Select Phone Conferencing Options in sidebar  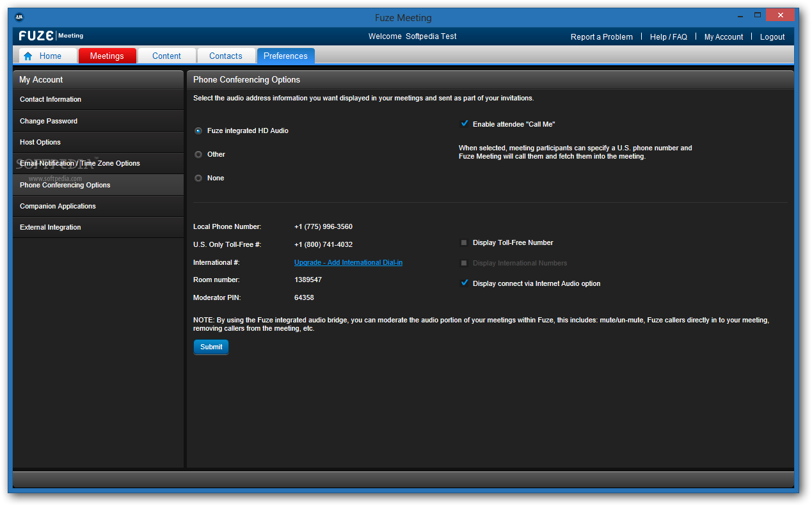click(99, 185)
